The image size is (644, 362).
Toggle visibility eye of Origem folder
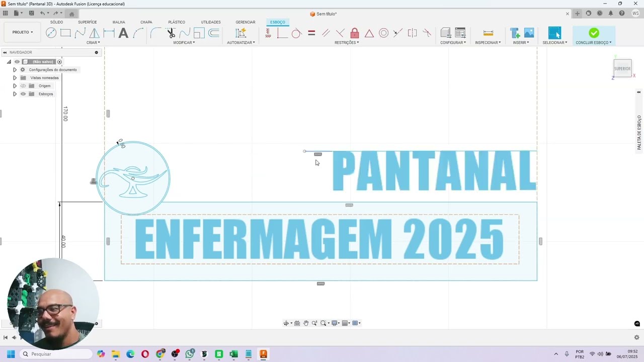[x=23, y=86]
